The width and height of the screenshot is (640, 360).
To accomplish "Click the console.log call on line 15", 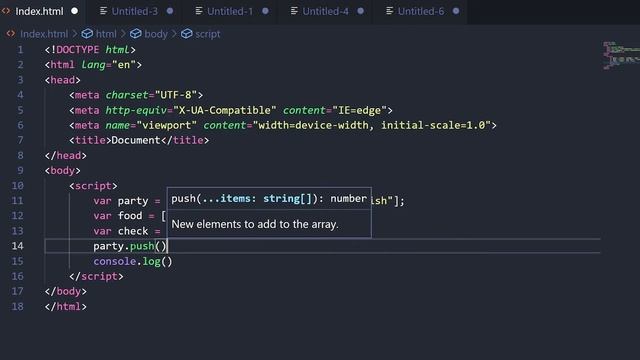I will tap(133, 261).
